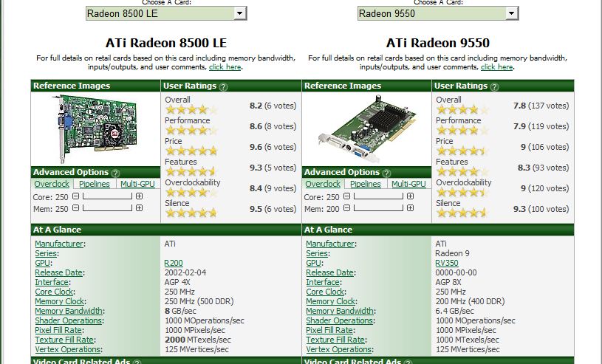Viewport: 602px width, 364px height.
Task: Click Vertex Operations link in Radeon 9550 column
Action: (338, 349)
